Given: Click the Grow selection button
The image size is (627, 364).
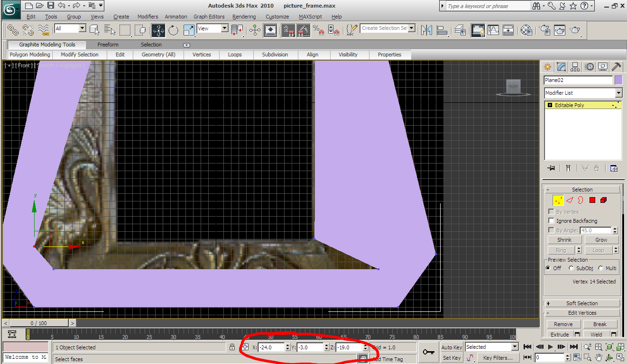Looking at the screenshot, I should [x=601, y=240].
